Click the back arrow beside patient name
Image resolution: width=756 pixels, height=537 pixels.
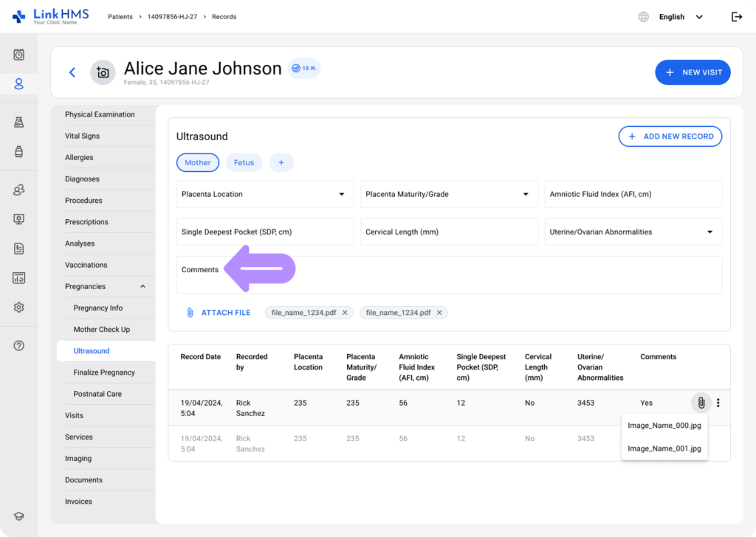(x=72, y=72)
